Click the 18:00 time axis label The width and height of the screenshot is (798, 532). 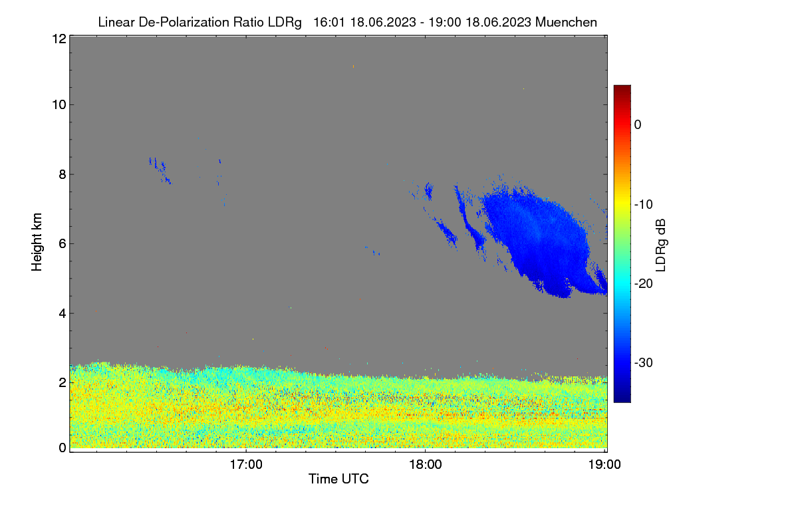pos(425,465)
